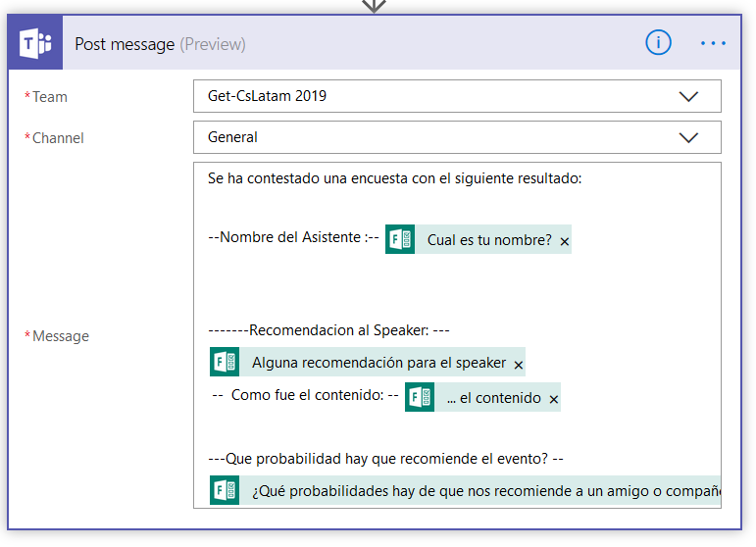
Task: Open the three-dot more options menu
Action: pos(713,44)
